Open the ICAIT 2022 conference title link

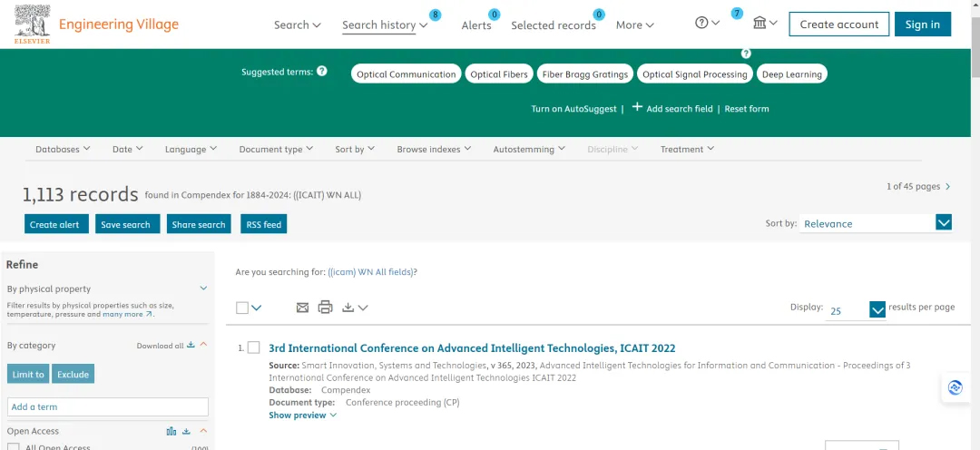coord(472,348)
